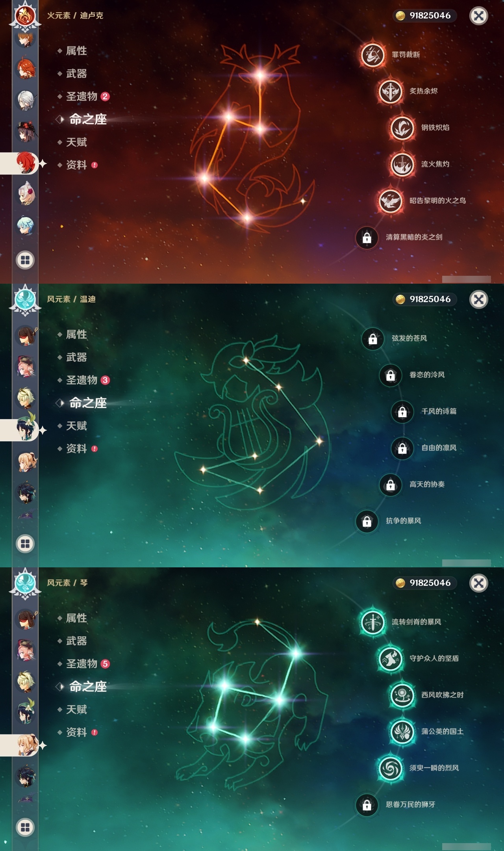
Task: Open the 属性 tab in Diluc panel
Action: click(x=76, y=51)
